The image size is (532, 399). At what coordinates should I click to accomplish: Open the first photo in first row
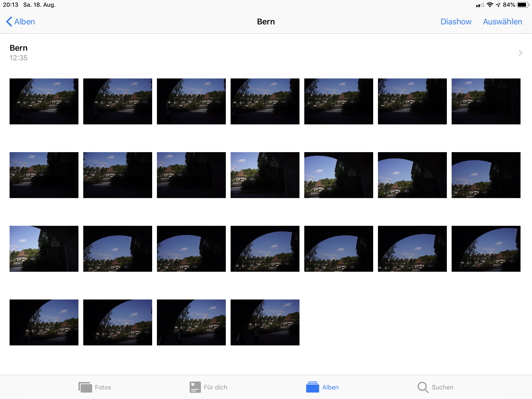coord(44,101)
